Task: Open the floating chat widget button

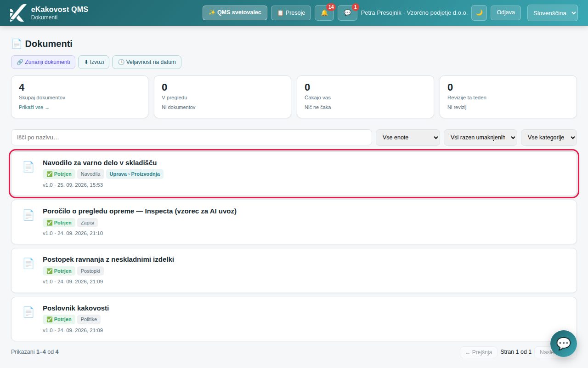Action: point(564,344)
